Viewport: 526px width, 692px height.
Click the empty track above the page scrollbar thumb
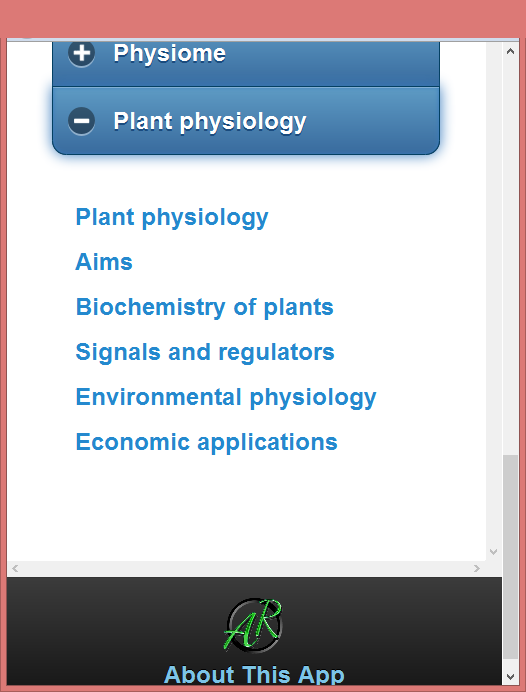pos(511,257)
